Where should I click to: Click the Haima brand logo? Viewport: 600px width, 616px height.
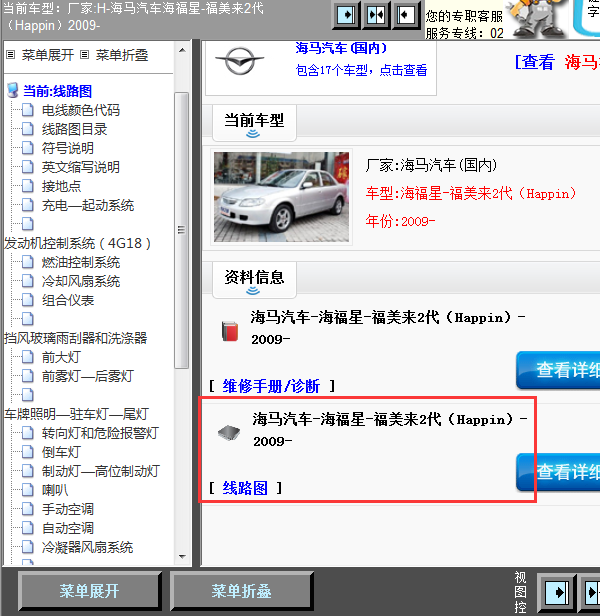coord(240,62)
